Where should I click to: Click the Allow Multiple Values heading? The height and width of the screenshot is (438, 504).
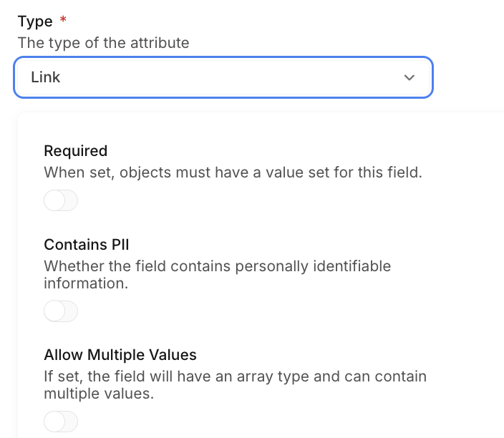pos(120,355)
